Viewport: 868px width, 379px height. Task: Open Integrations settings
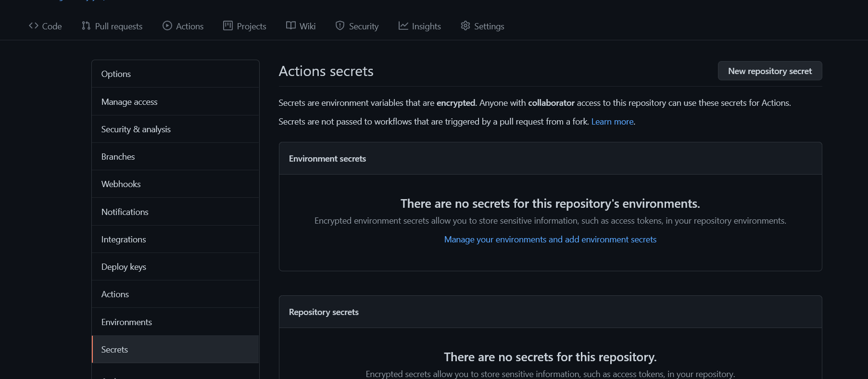[x=176, y=239]
